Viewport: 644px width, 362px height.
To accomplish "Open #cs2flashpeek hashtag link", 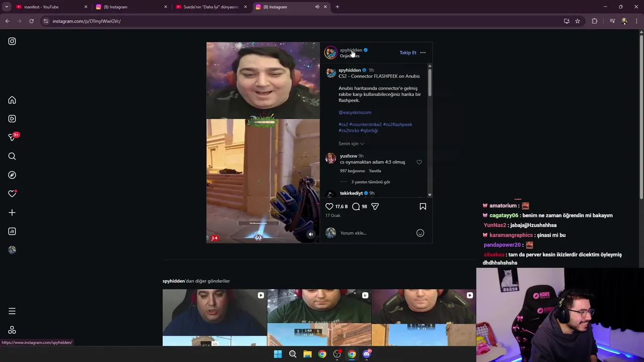I will (397, 124).
